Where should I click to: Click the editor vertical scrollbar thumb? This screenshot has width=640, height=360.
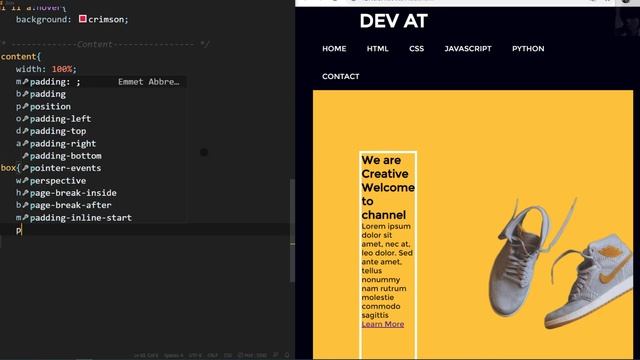292,231
